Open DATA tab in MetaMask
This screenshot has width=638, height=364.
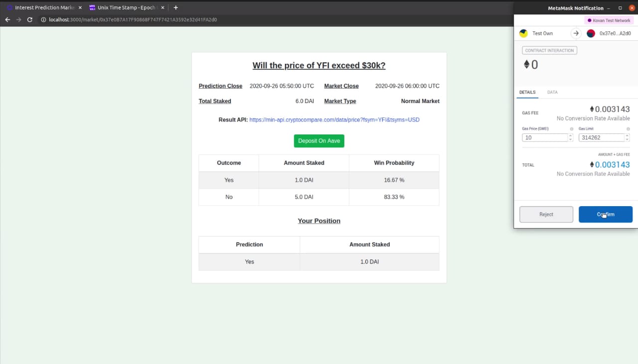552,92
